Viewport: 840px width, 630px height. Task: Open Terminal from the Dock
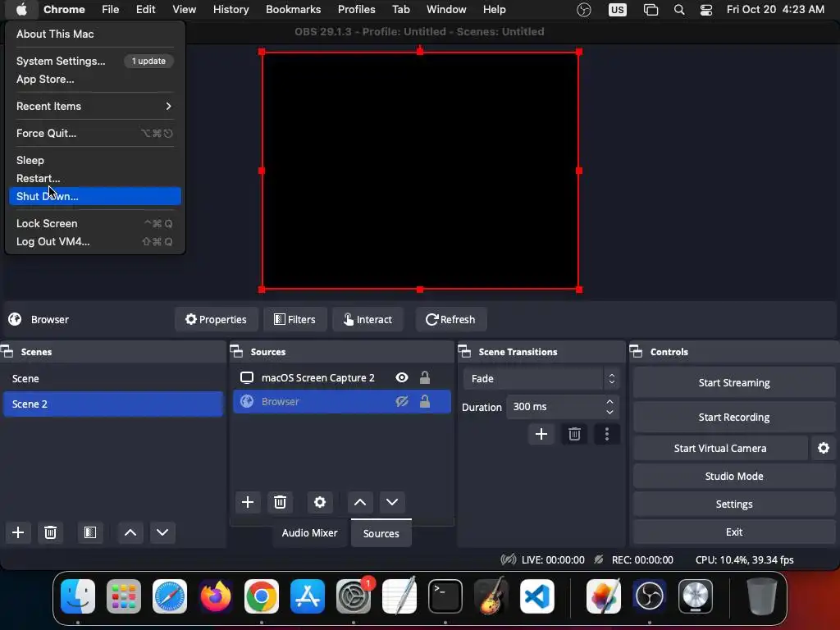pos(445,596)
